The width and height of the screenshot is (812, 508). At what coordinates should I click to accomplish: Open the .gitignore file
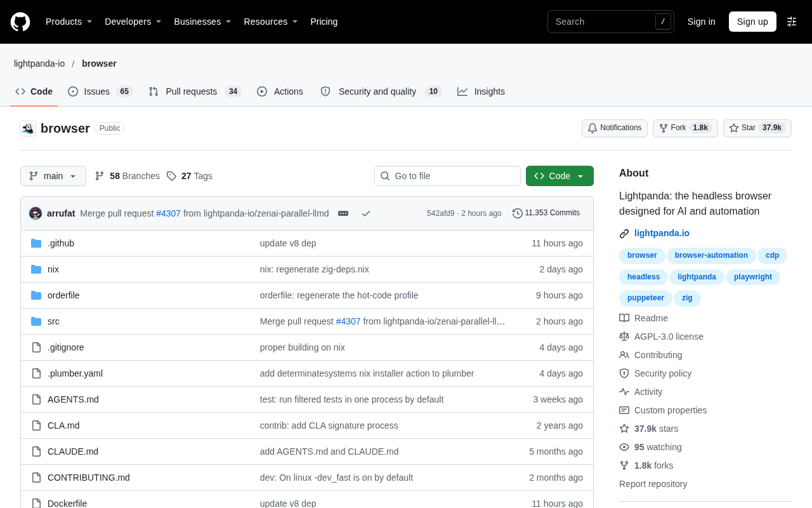tap(66, 347)
